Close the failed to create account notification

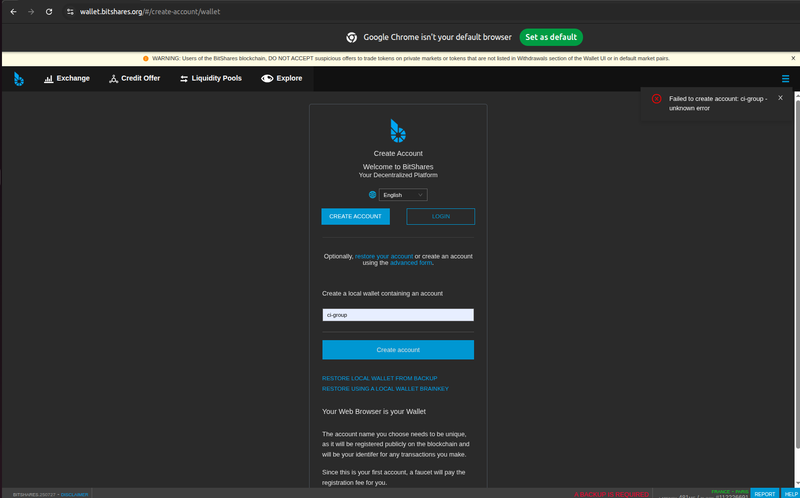point(780,98)
